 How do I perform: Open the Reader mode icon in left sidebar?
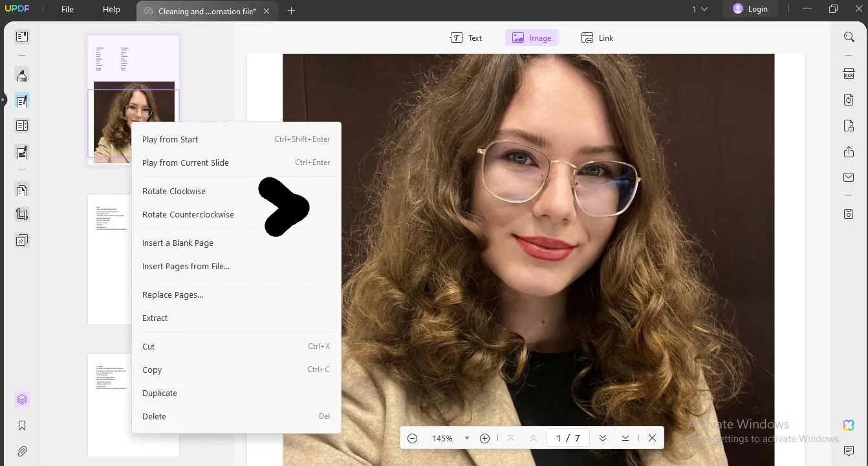(x=22, y=37)
